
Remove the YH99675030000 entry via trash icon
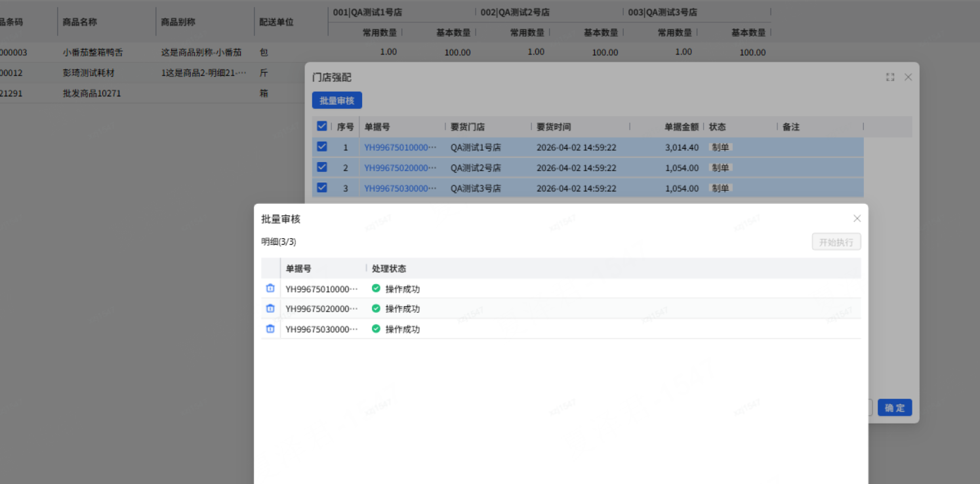270,329
